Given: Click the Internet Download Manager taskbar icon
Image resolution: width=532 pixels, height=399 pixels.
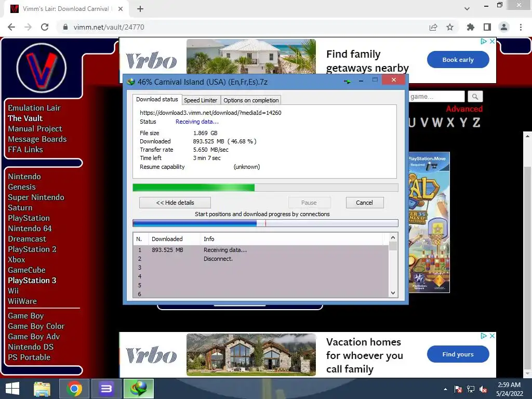Looking at the screenshot, I should [x=138, y=389].
